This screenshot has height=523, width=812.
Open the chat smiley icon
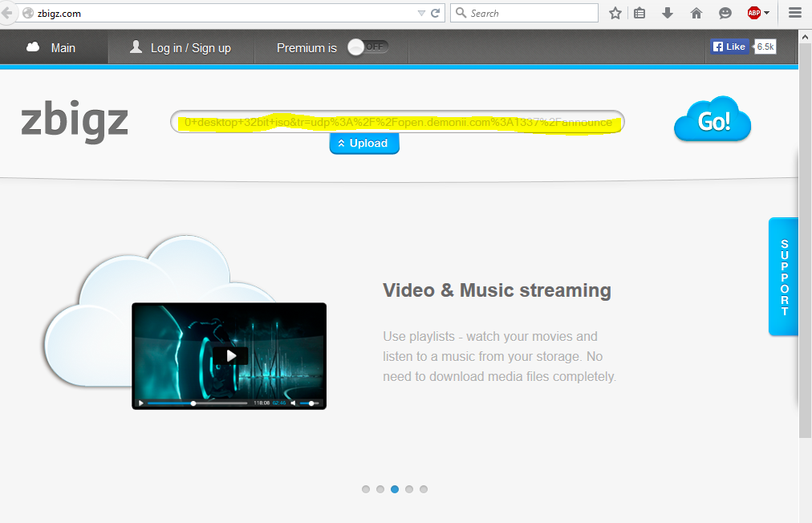[725, 13]
